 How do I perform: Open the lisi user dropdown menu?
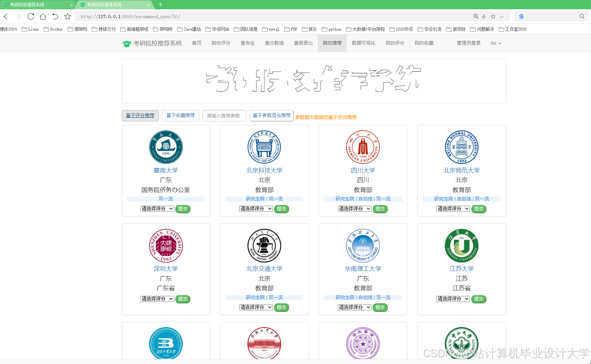click(496, 43)
